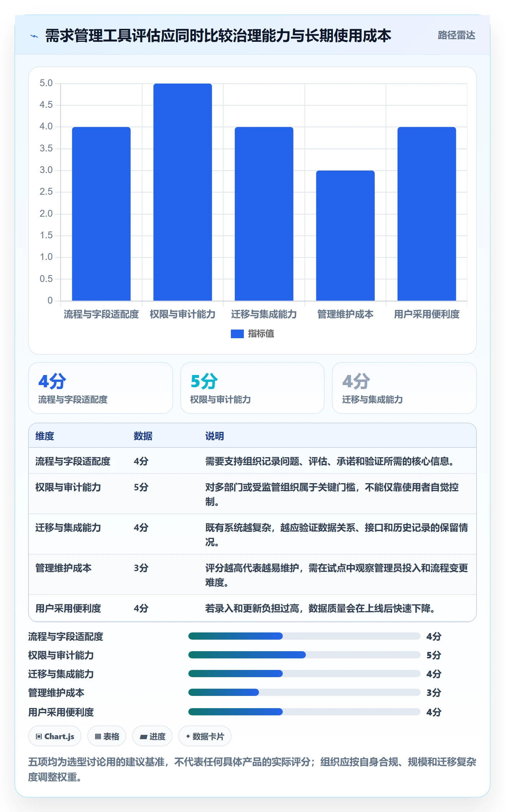Click the 权限与审计能力 chart bar
Viewport: 505px width, 812px height.
click(183, 192)
